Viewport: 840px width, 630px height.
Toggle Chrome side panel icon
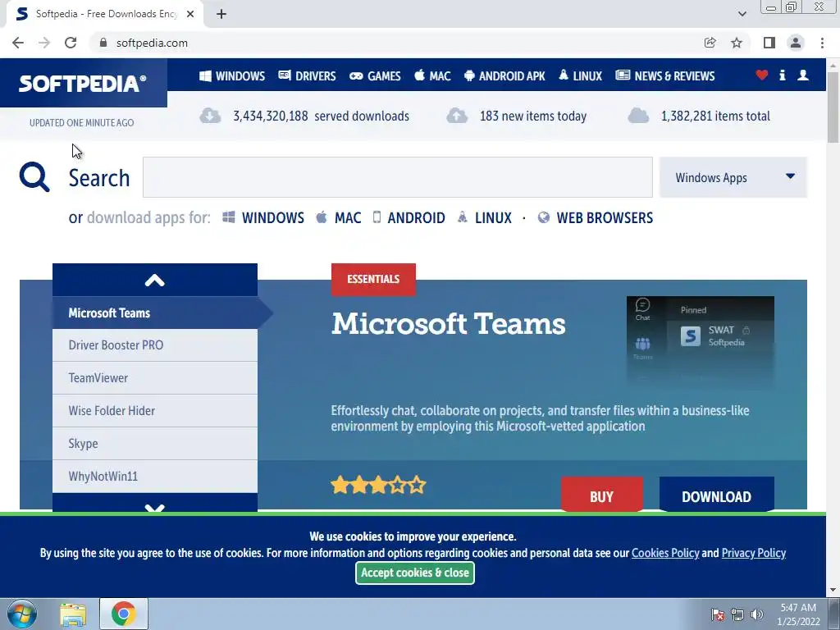point(769,43)
